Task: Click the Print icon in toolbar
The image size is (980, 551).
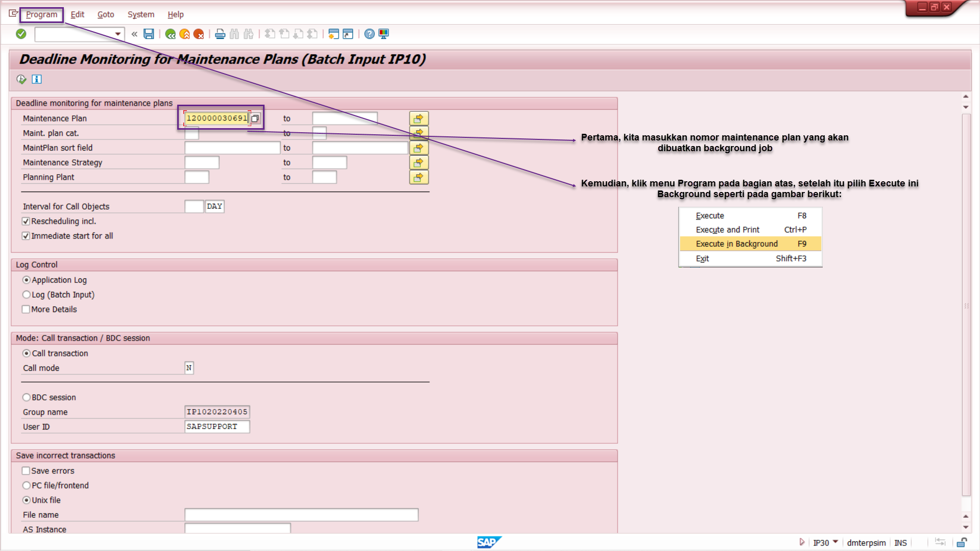Action: click(x=220, y=34)
